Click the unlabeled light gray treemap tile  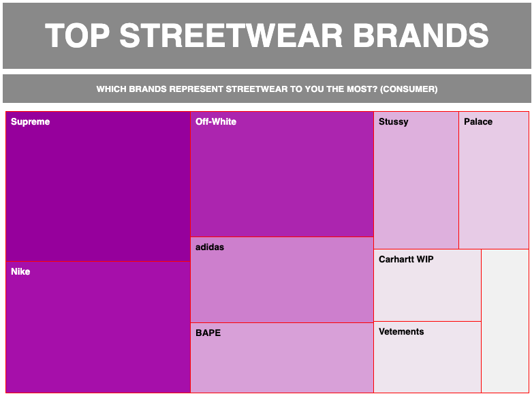click(505, 320)
